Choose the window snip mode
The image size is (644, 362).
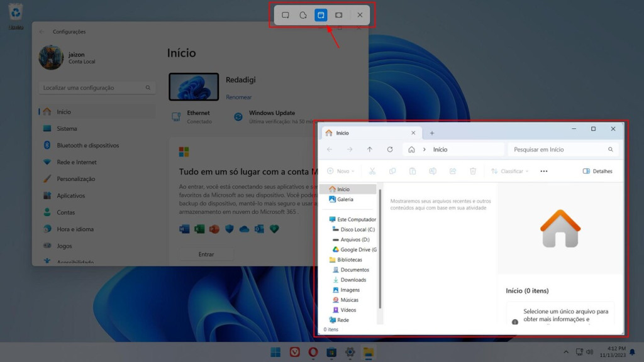(x=321, y=14)
